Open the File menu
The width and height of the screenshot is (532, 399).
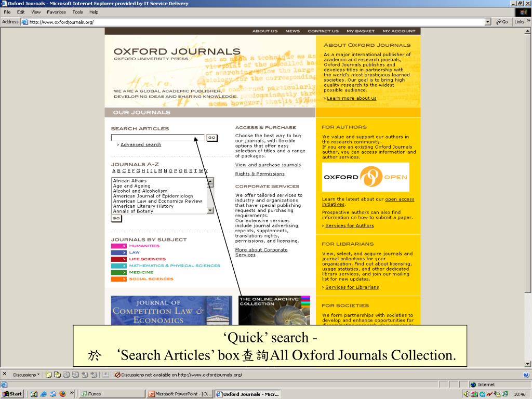point(7,12)
